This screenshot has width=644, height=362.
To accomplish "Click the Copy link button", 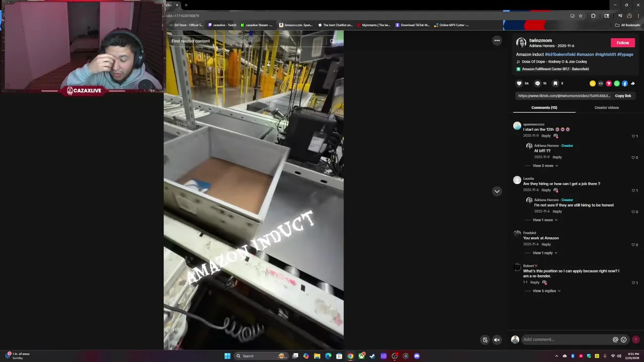I will tap(623, 96).
